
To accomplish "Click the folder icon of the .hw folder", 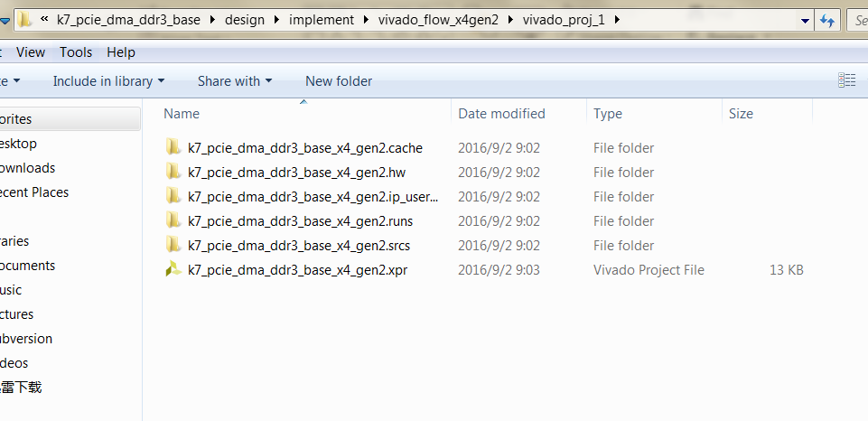I will 173,172.
